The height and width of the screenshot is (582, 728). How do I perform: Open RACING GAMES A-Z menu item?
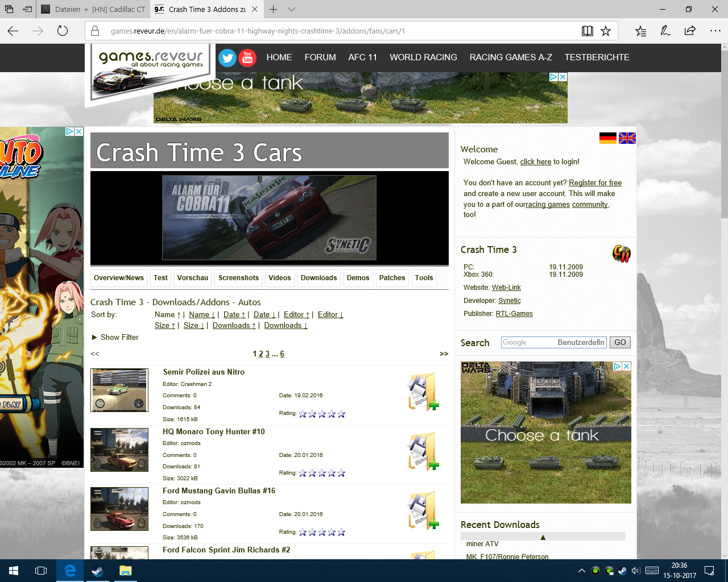[511, 57]
